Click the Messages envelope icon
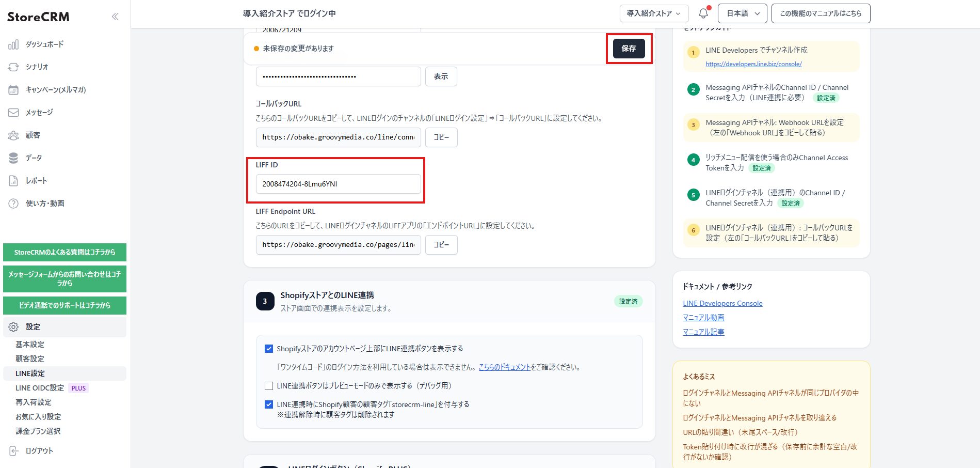The height and width of the screenshot is (468, 980). (x=13, y=113)
